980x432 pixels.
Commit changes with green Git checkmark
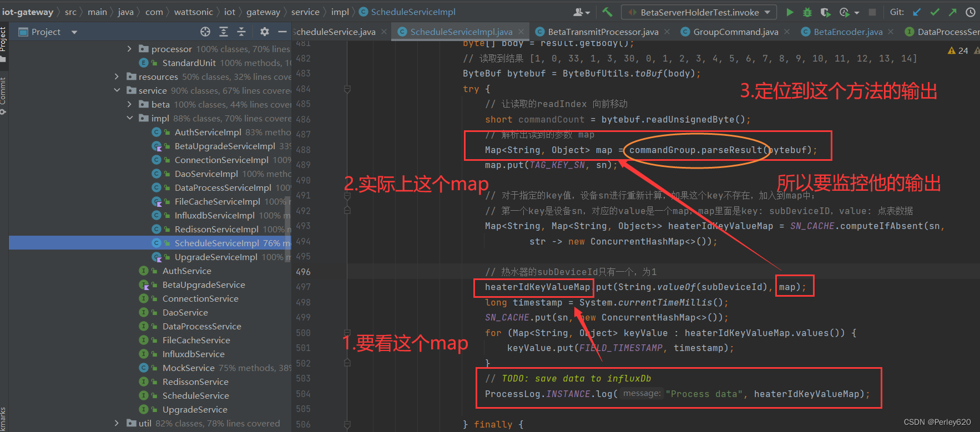pos(935,12)
